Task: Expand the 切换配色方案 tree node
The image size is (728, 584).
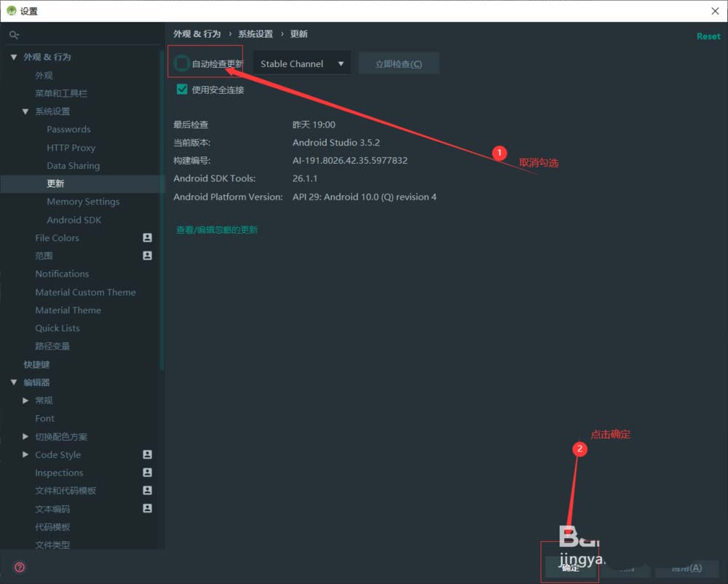Action: (25, 436)
